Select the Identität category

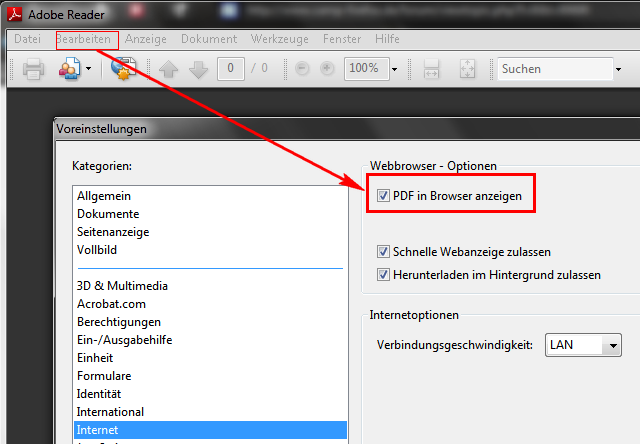point(210,393)
